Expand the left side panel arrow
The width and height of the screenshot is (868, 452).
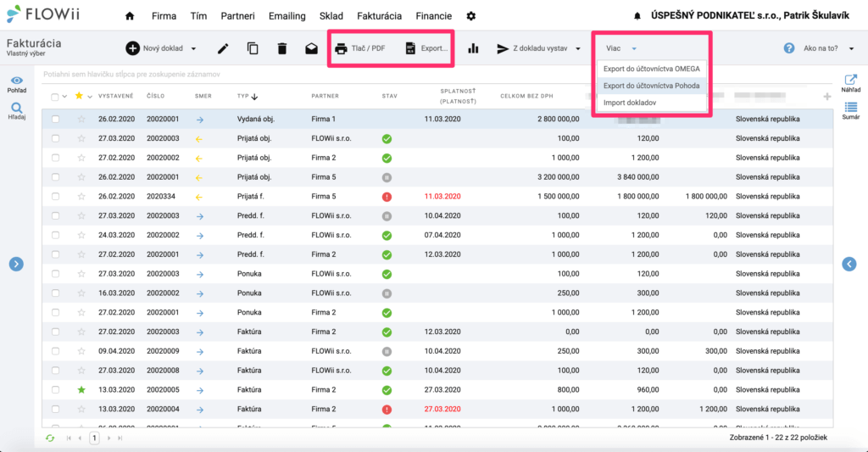(16, 265)
